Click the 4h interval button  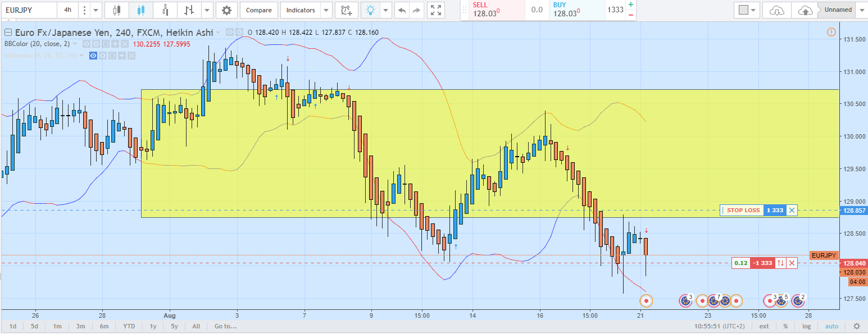(67, 10)
